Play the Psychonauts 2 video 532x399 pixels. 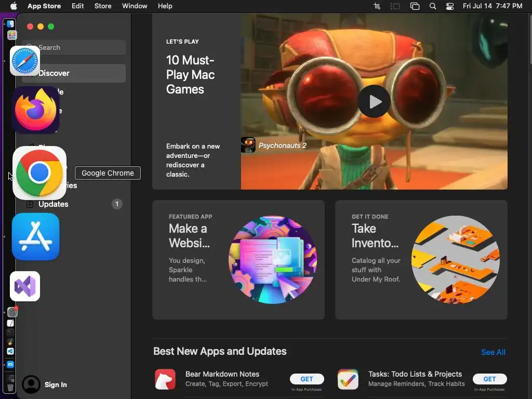pyautogui.click(x=374, y=101)
